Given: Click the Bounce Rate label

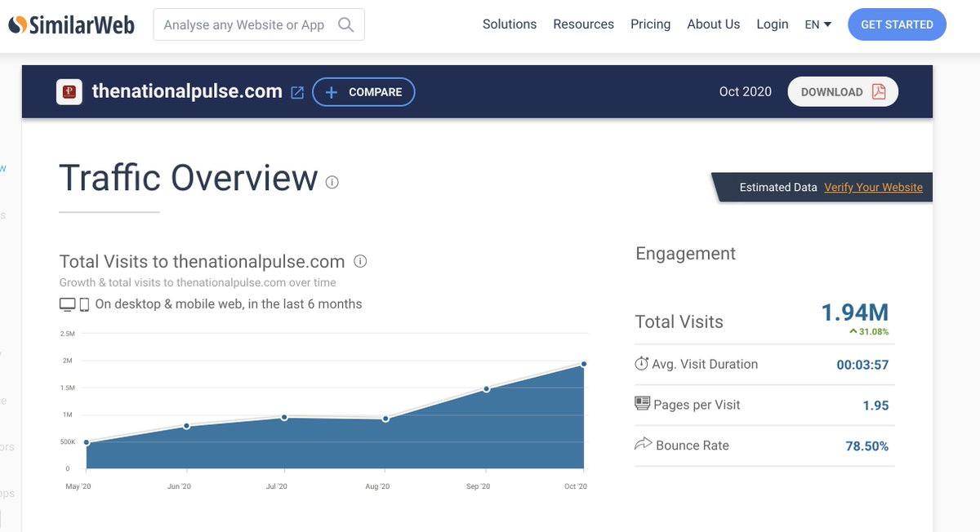Looking at the screenshot, I should click(693, 446).
